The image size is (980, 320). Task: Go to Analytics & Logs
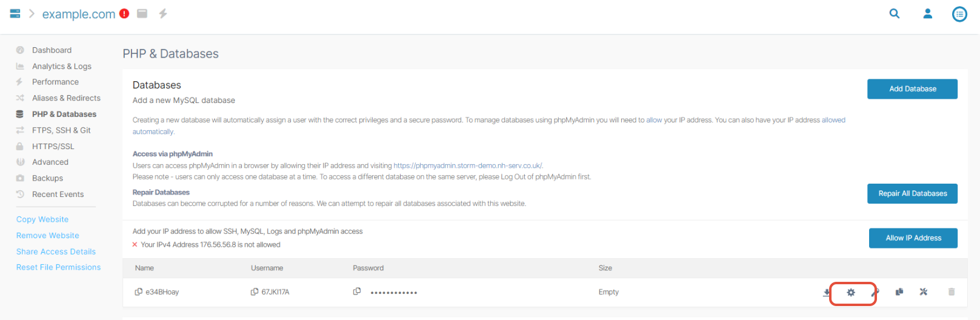62,66
